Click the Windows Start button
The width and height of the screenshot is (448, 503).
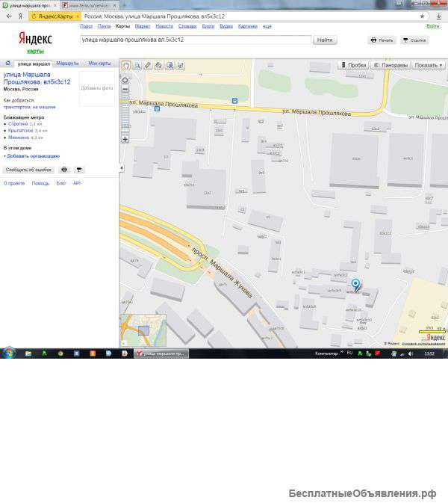(x=9, y=353)
